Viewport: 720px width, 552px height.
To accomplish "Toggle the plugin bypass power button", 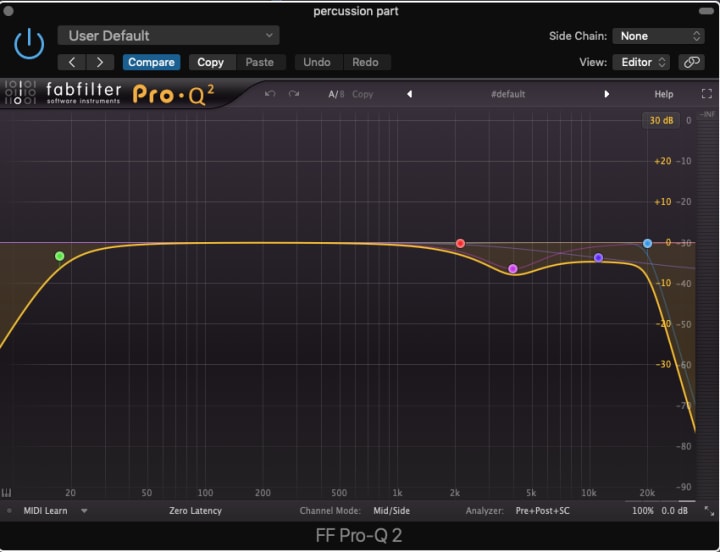I will [29, 44].
